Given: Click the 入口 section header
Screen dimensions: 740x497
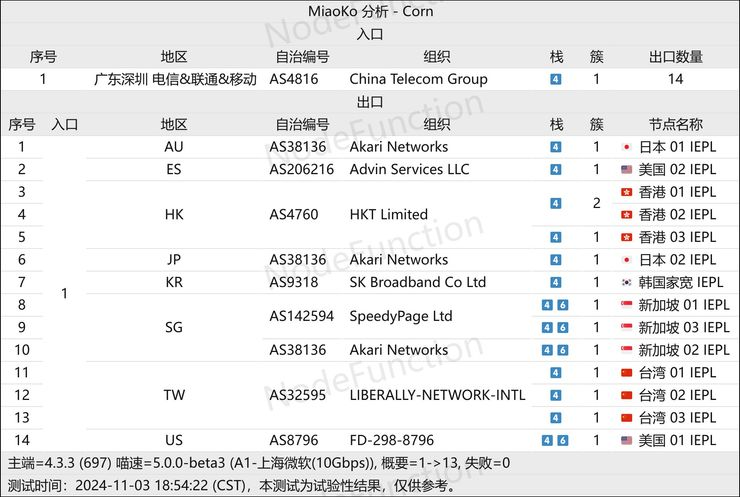Looking at the screenshot, I should click(370, 34).
